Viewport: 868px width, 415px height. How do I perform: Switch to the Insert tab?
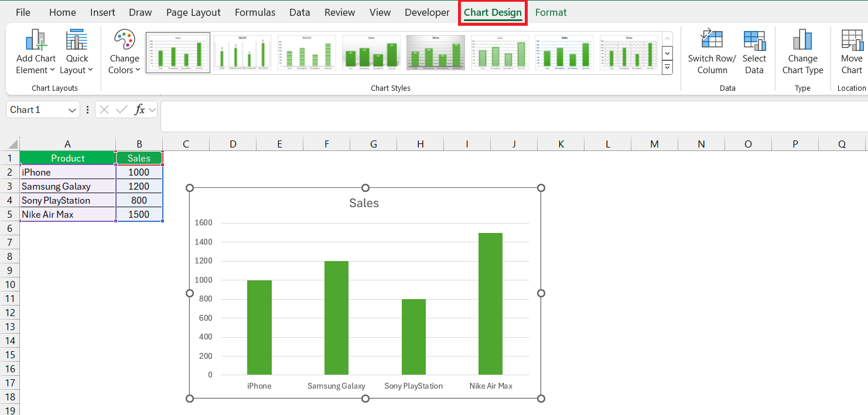(x=102, y=12)
